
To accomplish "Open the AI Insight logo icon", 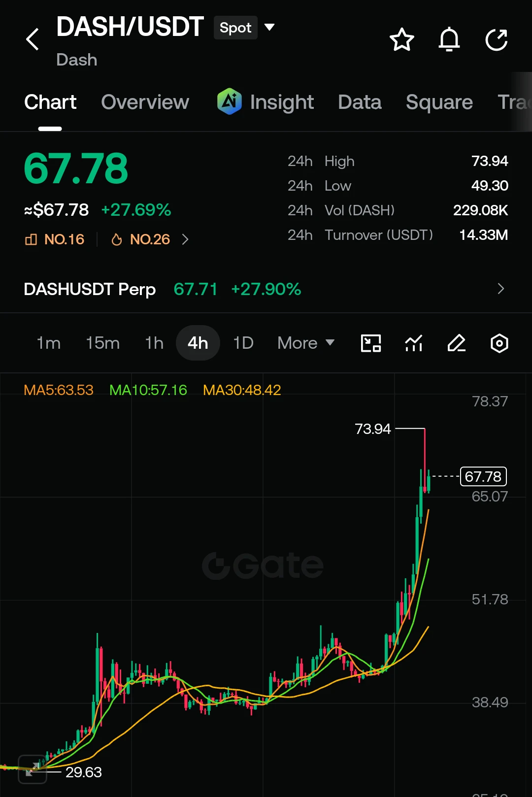I will [230, 101].
